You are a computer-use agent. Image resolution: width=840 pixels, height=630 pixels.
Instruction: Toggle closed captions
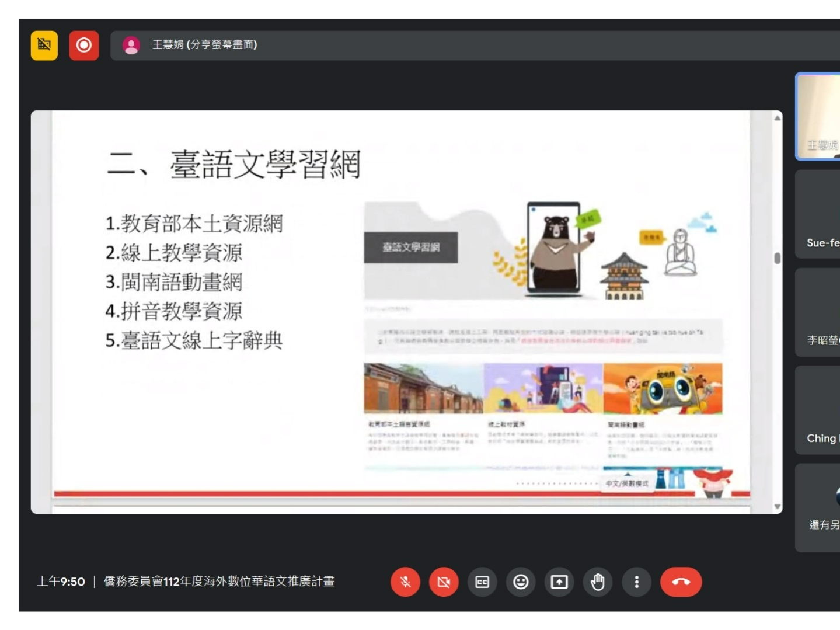pyautogui.click(x=482, y=582)
